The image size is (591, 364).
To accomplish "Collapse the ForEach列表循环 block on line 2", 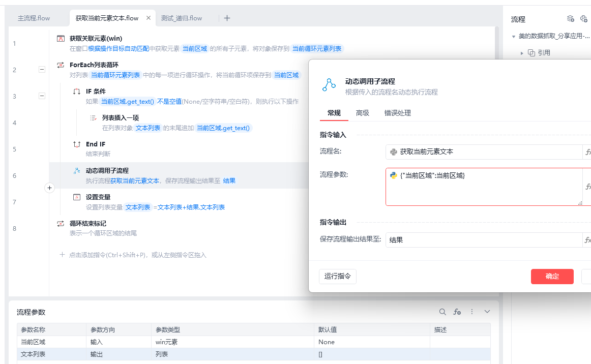I will tap(42, 69).
